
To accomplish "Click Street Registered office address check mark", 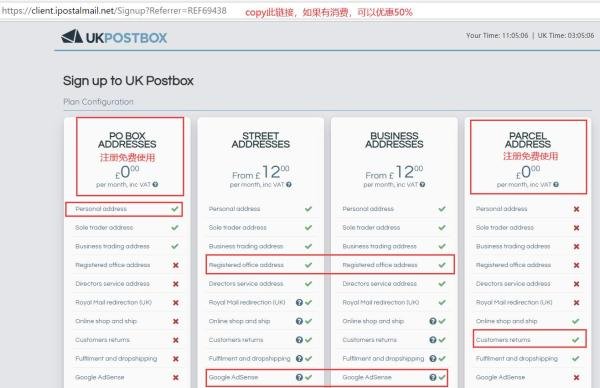I will 308,265.
